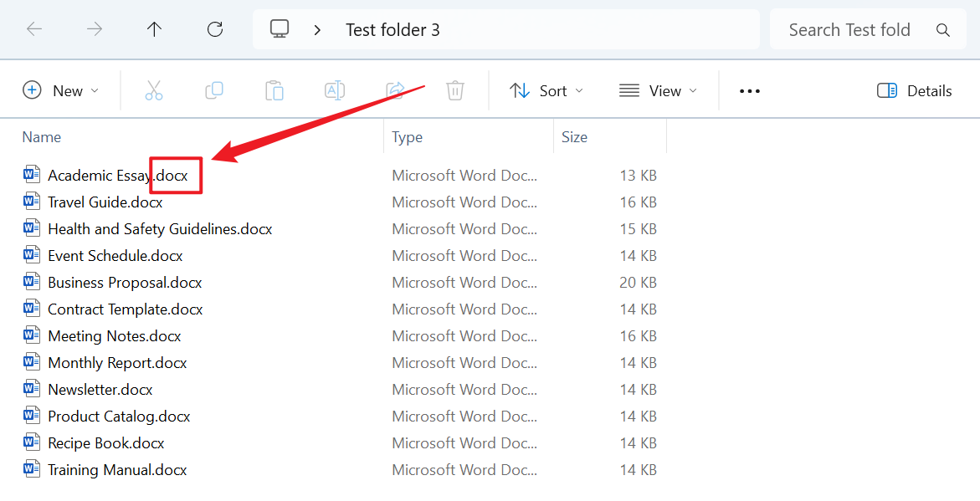Image resolution: width=980 pixels, height=501 pixels.
Task: Click the Copy icon in toolbar
Action: click(x=214, y=90)
